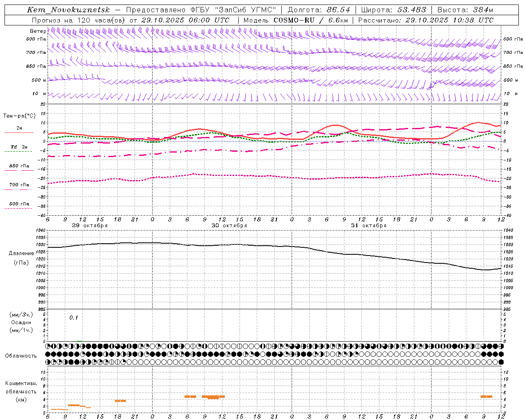
Task: Click the Облачность cloud cover label
Action: [x=21, y=356]
